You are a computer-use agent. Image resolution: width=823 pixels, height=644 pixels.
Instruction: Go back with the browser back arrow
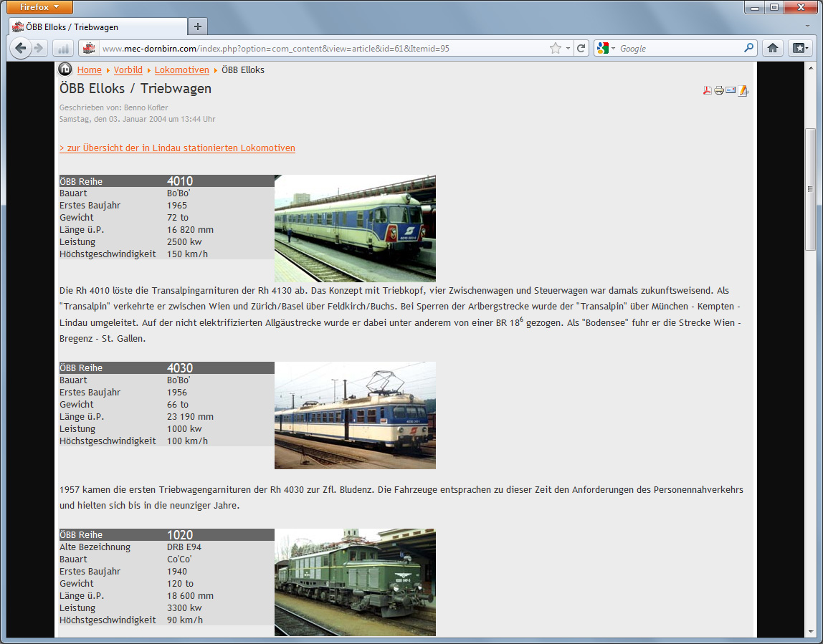click(x=20, y=48)
